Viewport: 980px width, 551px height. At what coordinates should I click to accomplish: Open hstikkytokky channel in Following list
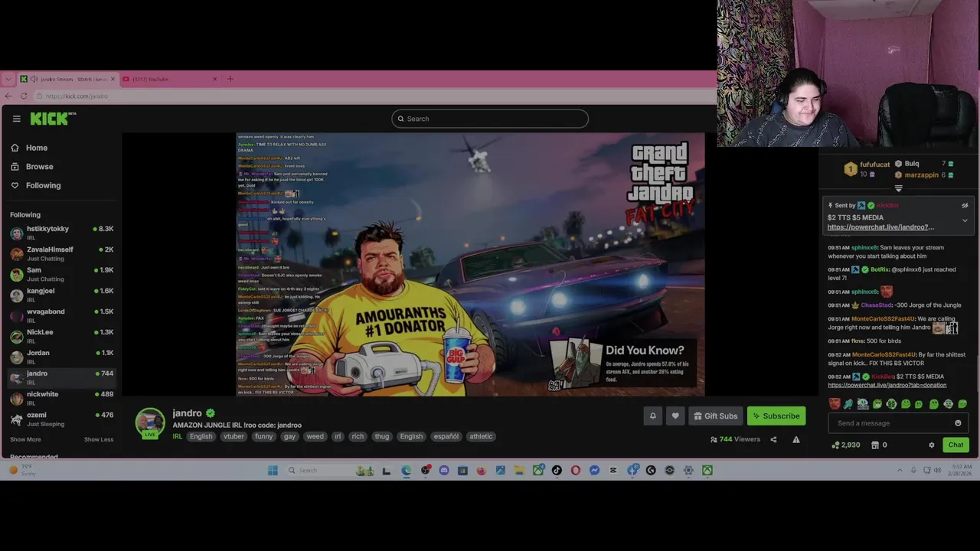pyautogui.click(x=61, y=233)
